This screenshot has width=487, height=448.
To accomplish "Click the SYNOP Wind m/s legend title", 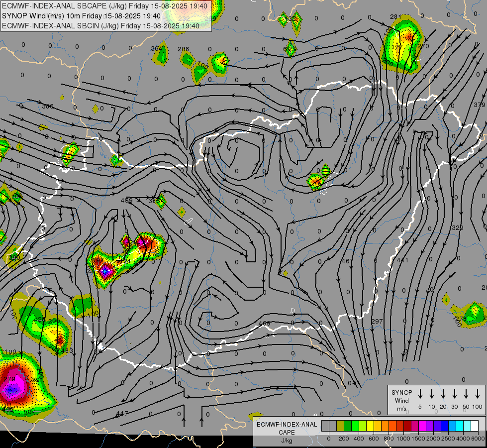I will [x=401, y=400].
